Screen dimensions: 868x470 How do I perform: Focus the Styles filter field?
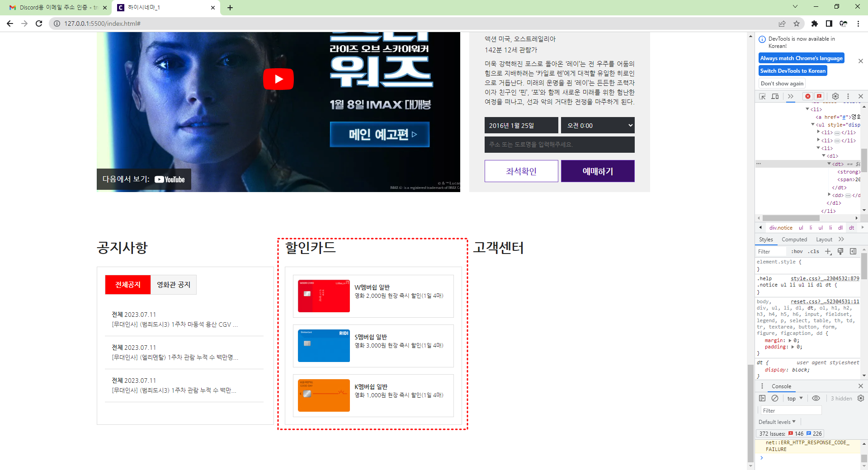click(x=772, y=252)
